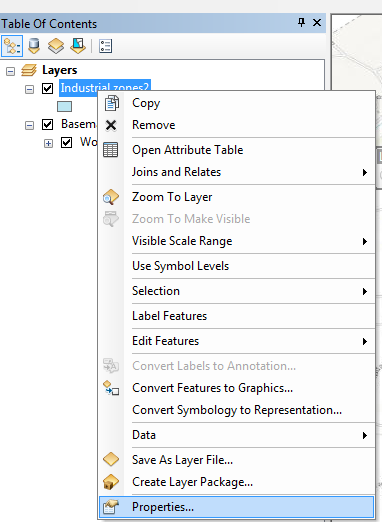The width and height of the screenshot is (382, 522).
Task: Switch to List By Source view
Action: coord(34,46)
